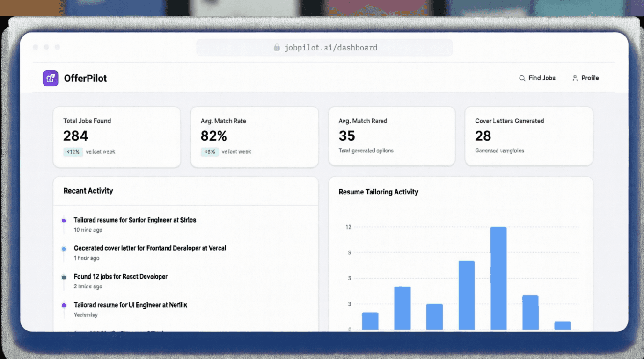644x359 pixels.
Task: Click percentage badge under 284
Action: 73,152
